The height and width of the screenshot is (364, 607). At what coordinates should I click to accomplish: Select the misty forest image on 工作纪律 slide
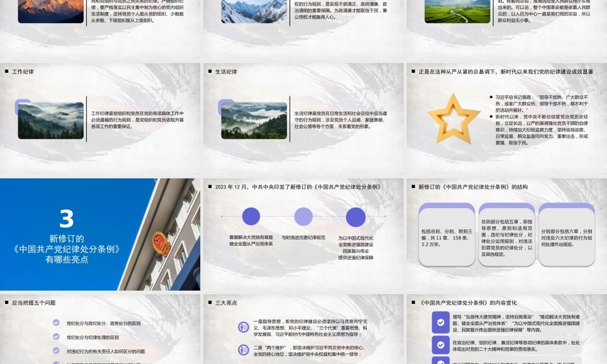51,120
